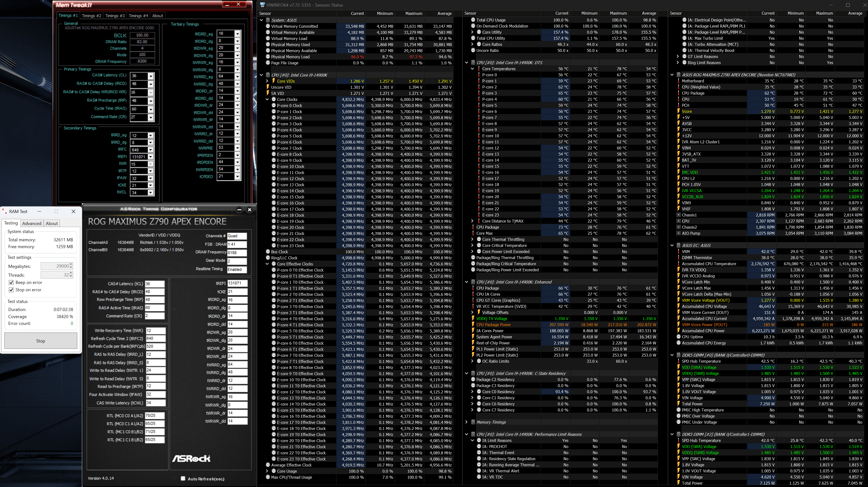The height and width of the screenshot is (487, 868).
Task: Open the About tab in RAM Test
Action: click(52, 223)
